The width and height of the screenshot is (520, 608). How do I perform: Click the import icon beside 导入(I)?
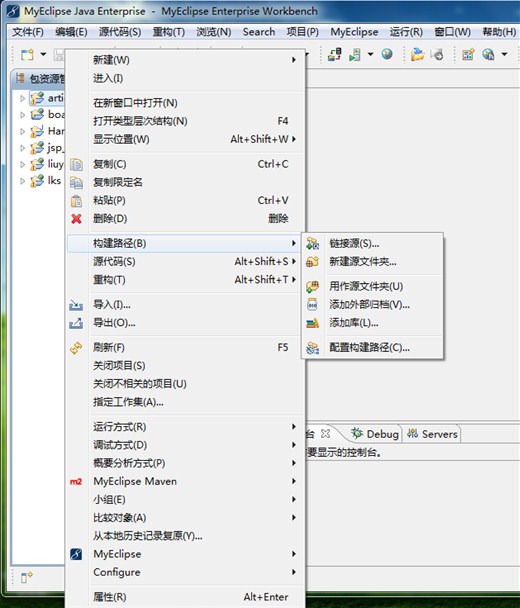[76, 306]
